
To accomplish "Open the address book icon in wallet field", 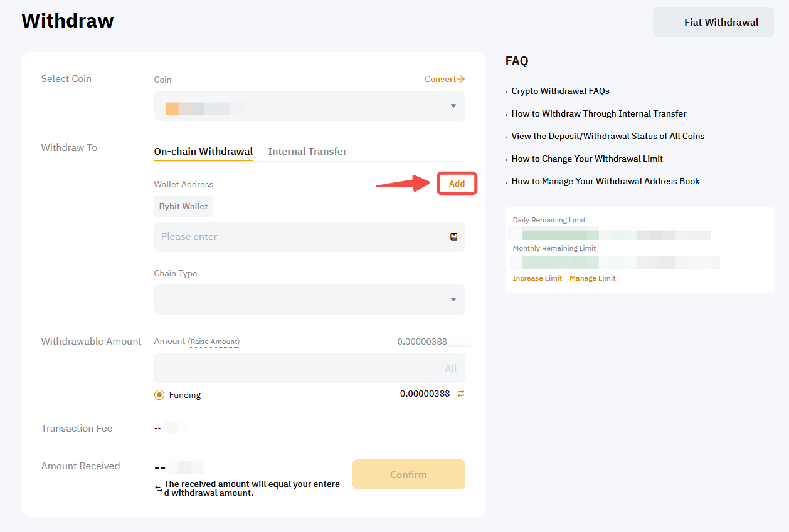I will pyautogui.click(x=453, y=237).
